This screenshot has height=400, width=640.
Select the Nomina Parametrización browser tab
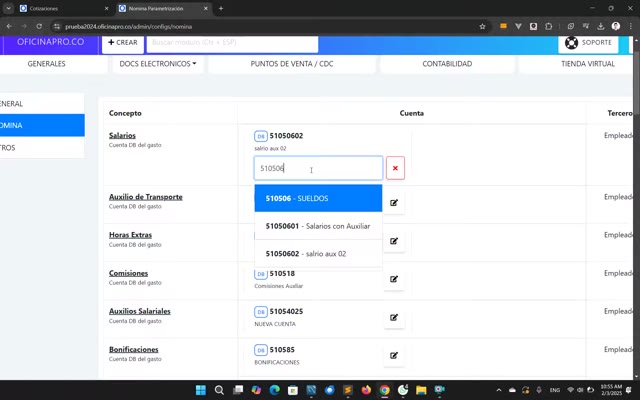click(x=162, y=8)
